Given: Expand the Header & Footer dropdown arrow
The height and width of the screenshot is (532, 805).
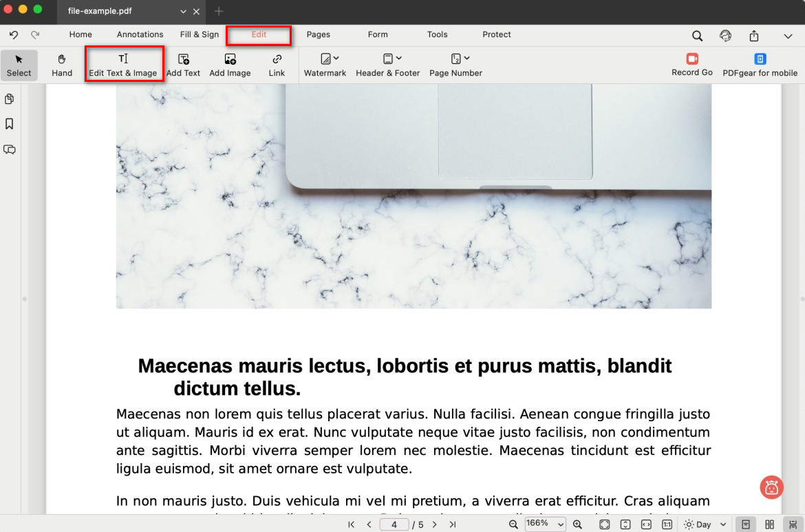Looking at the screenshot, I should point(399,58).
